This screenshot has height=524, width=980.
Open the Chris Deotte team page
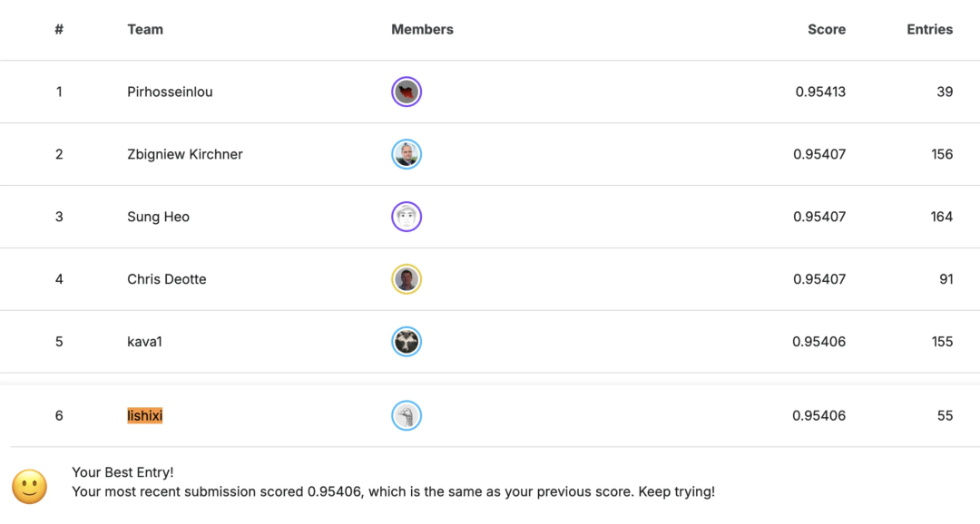pyautogui.click(x=167, y=279)
